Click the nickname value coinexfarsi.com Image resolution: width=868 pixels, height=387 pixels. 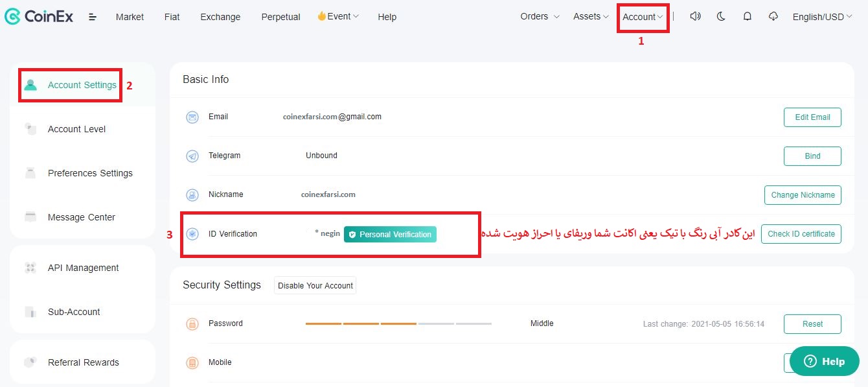[x=328, y=194]
